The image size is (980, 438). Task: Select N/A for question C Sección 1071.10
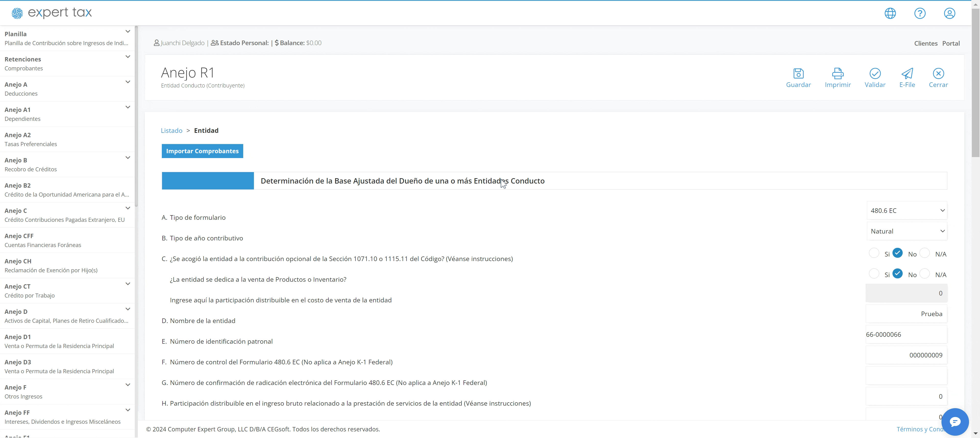[x=924, y=253]
